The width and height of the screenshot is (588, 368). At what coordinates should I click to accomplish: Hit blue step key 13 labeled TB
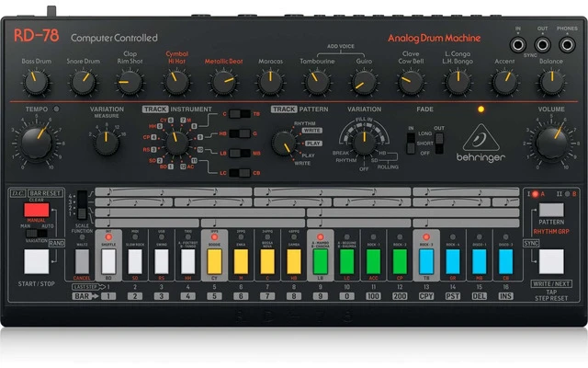click(x=426, y=261)
